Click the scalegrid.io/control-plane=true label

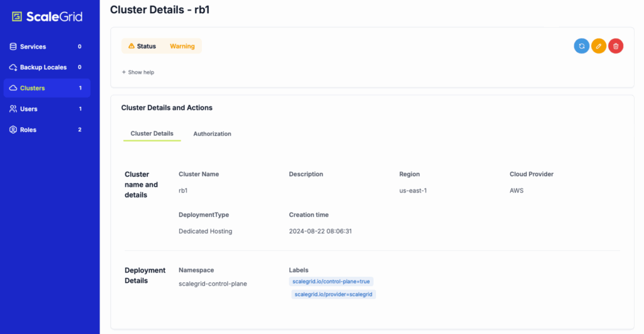(x=331, y=282)
